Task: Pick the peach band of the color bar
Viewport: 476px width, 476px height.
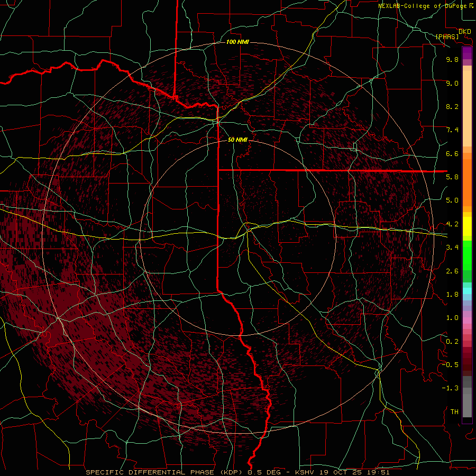Action: pos(467,108)
